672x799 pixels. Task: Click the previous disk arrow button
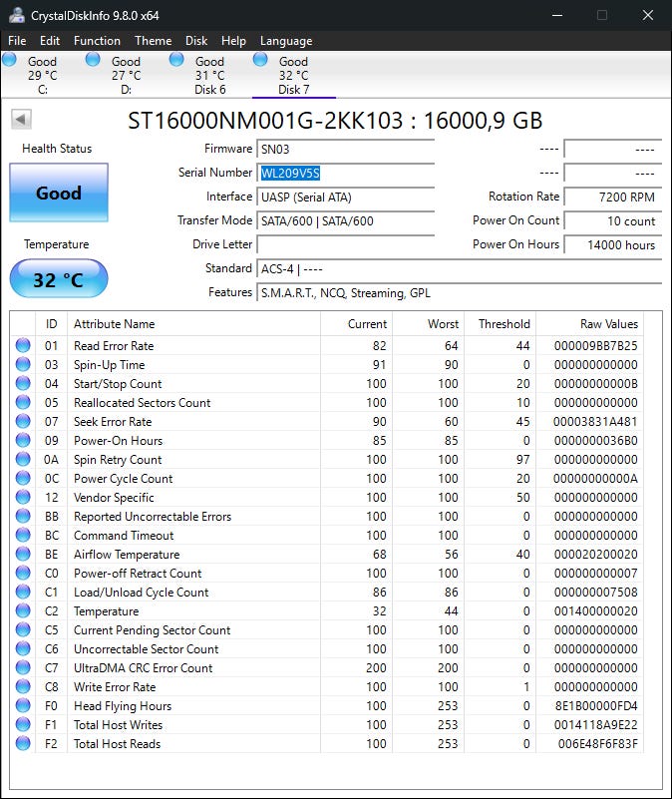(21, 120)
